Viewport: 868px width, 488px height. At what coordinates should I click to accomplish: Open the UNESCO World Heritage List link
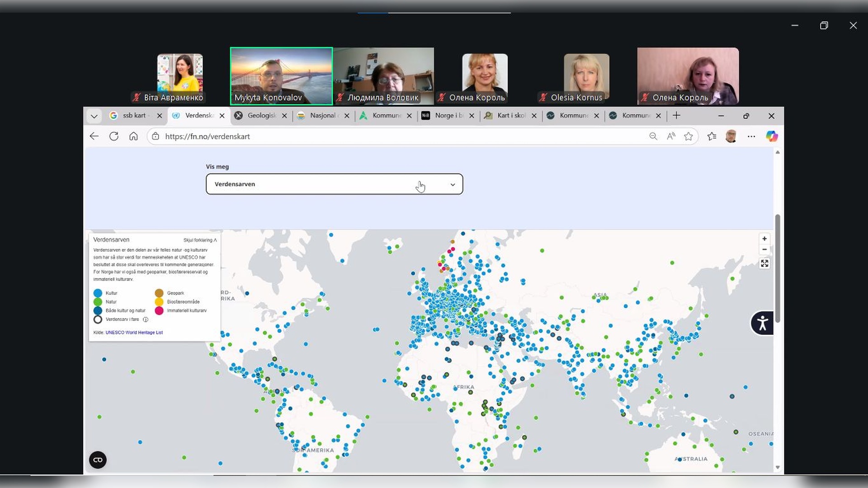pyautogui.click(x=134, y=333)
